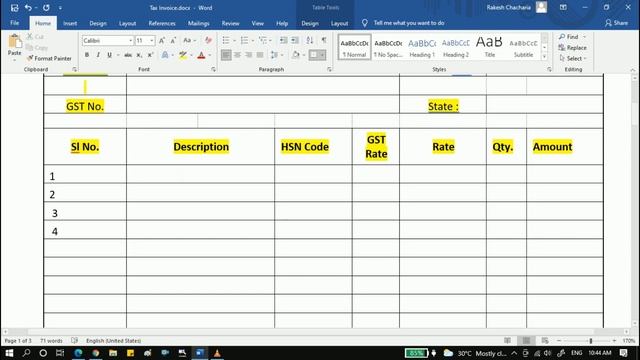Switch to Web Layout view
The image size is (640, 360).
545,340
